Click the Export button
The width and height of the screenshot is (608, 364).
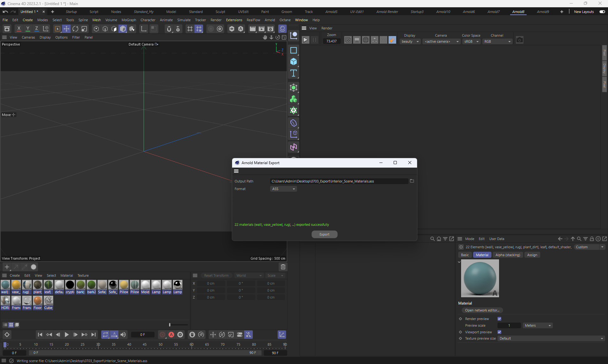324,234
